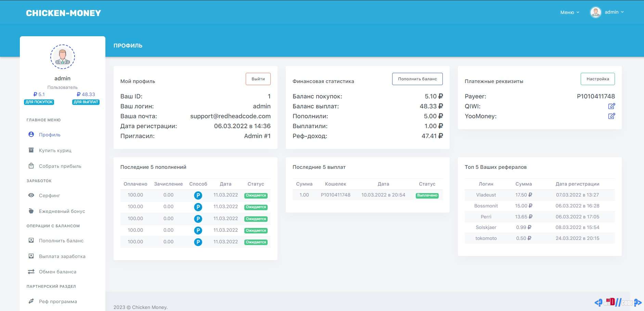Click the Payeer icon in first deposit row

(198, 195)
